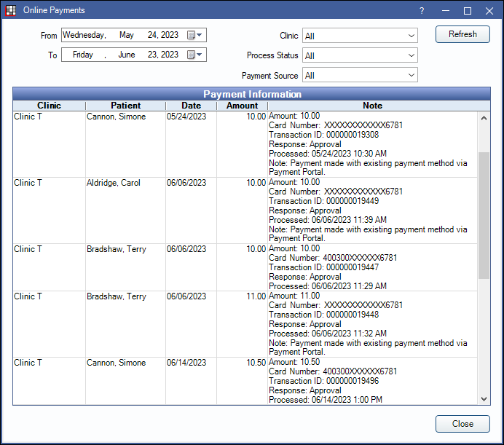
Task: Click the Date column header
Action: point(191,106)
